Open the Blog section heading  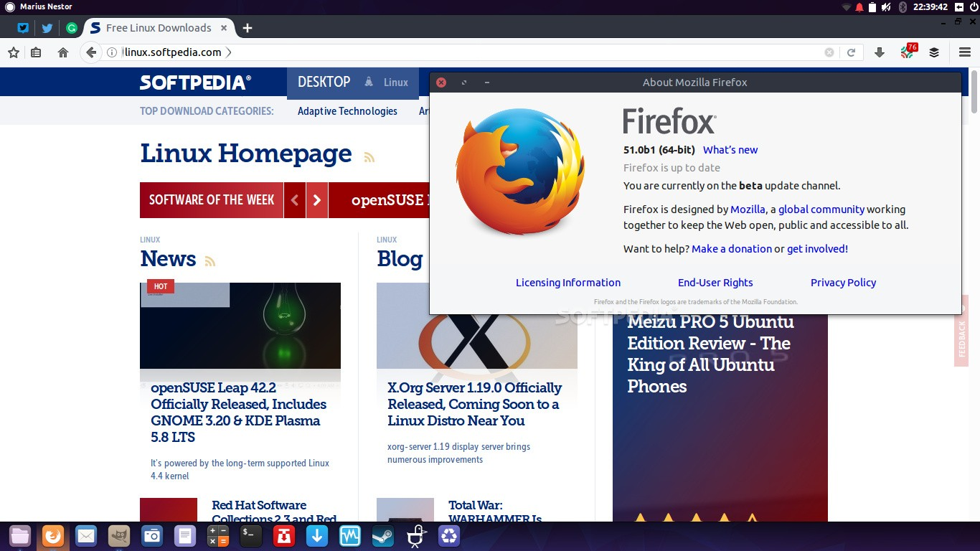tap(400, 258)
